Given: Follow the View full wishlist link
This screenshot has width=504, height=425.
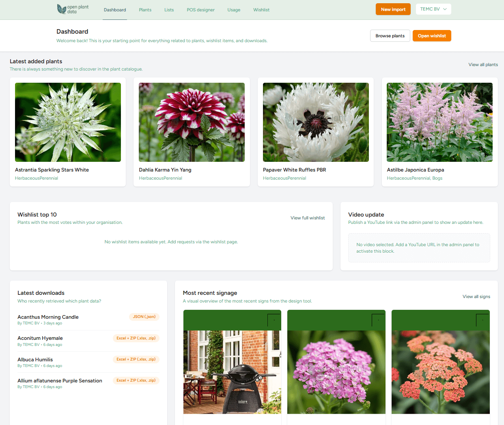Looking at the screenshot, I should 308,218.
